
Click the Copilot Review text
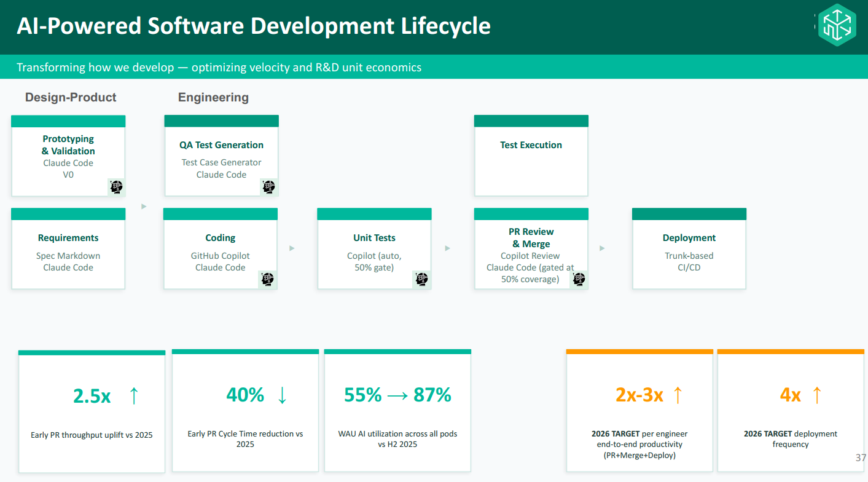click(530, 256)
